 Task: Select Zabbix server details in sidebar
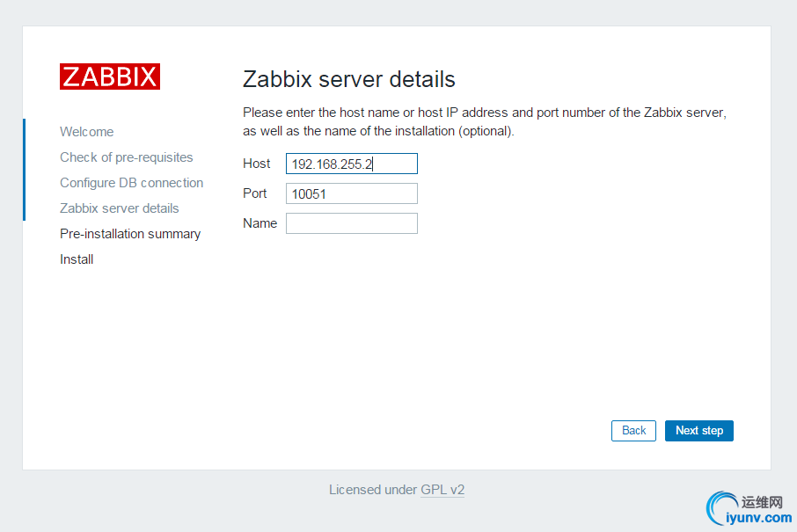coord(119,208)
